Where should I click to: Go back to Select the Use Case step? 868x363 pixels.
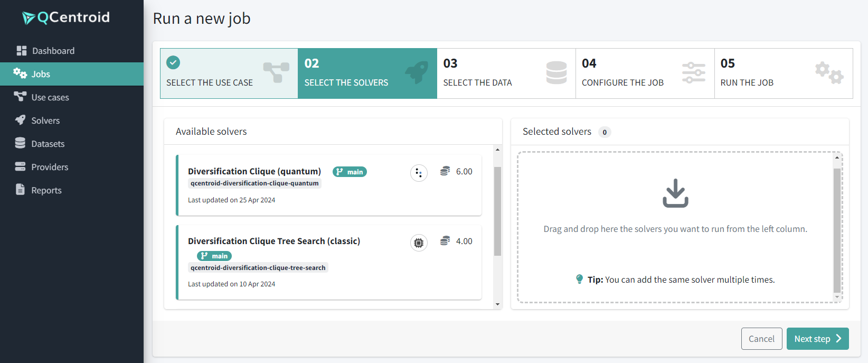tap(229, 73)
